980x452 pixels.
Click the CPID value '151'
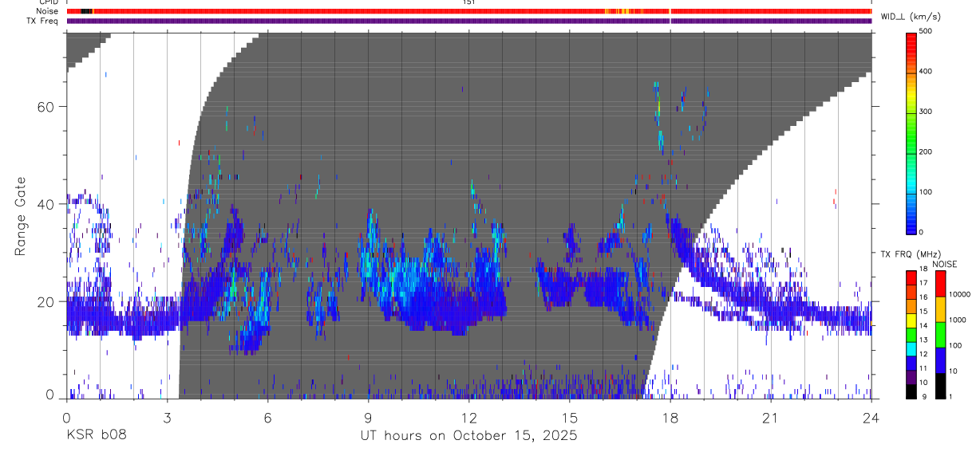pos(468,2)
